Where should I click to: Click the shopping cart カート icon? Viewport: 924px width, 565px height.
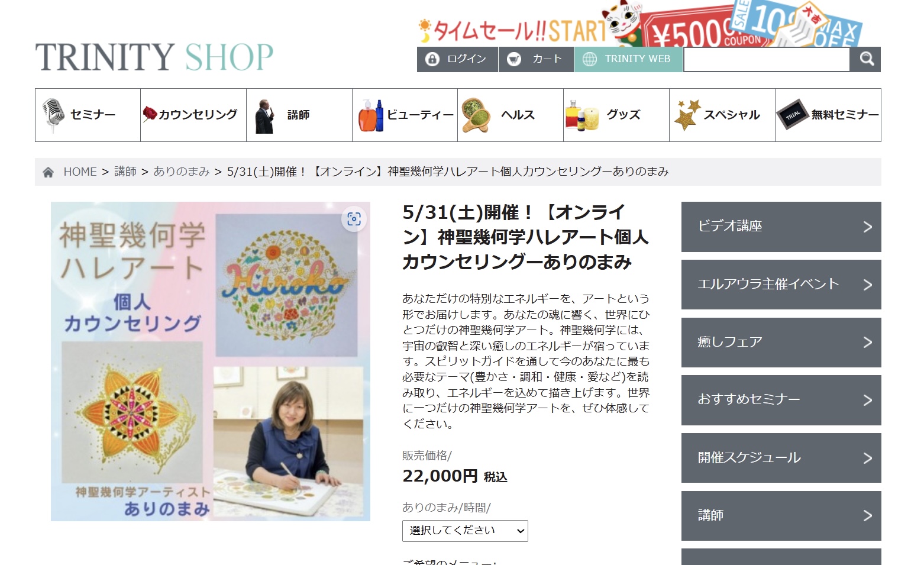click(514, 59)
